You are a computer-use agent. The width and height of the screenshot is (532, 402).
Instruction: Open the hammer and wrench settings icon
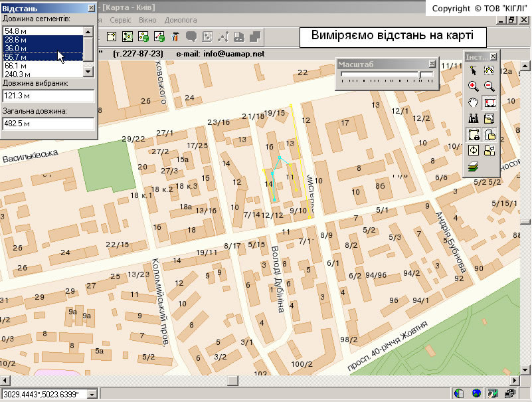click(x=175, y=37)
